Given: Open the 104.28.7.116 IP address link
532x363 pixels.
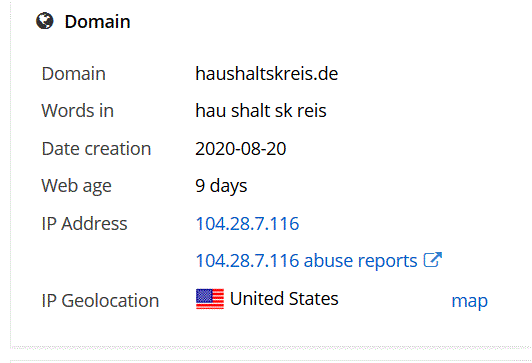Looking at the screenshot, I should [247, 224].
